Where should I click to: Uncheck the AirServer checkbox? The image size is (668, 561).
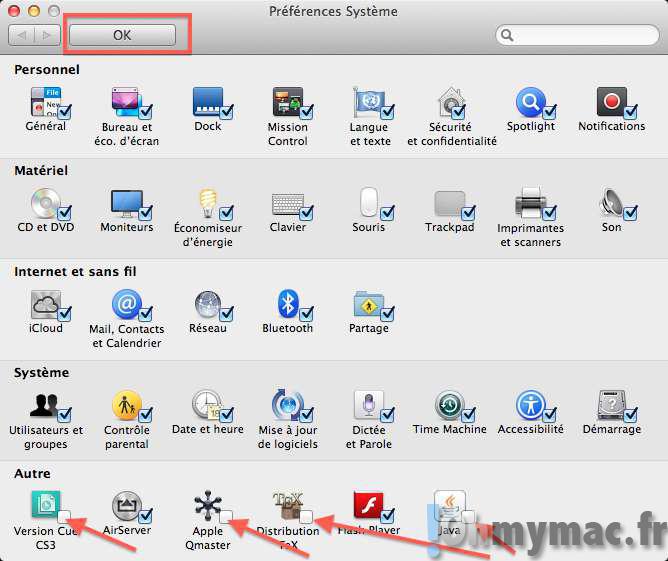[146, 516]
